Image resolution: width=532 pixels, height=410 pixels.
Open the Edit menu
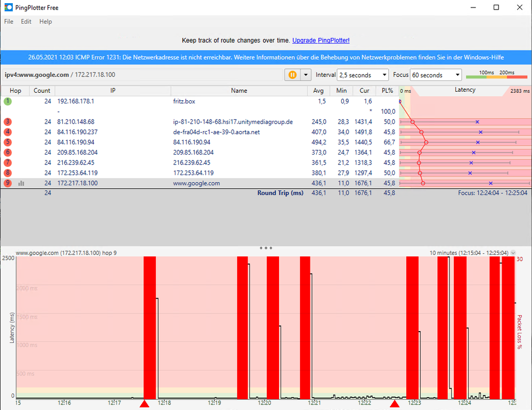coord(26,21)
